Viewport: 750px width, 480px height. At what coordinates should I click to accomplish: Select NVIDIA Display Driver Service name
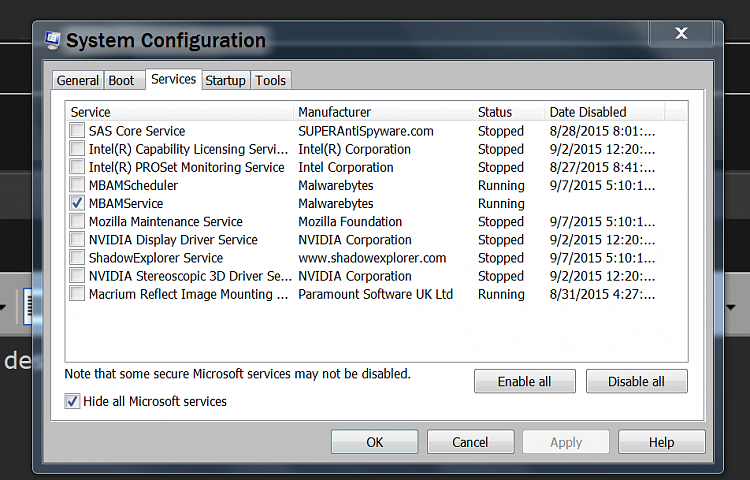click(173, 240)
